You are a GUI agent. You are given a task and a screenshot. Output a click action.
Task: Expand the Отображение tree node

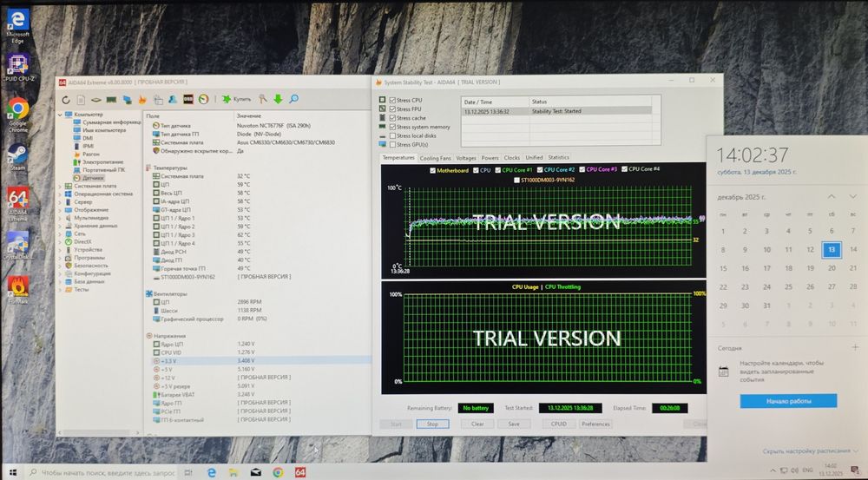pos(61,210)
